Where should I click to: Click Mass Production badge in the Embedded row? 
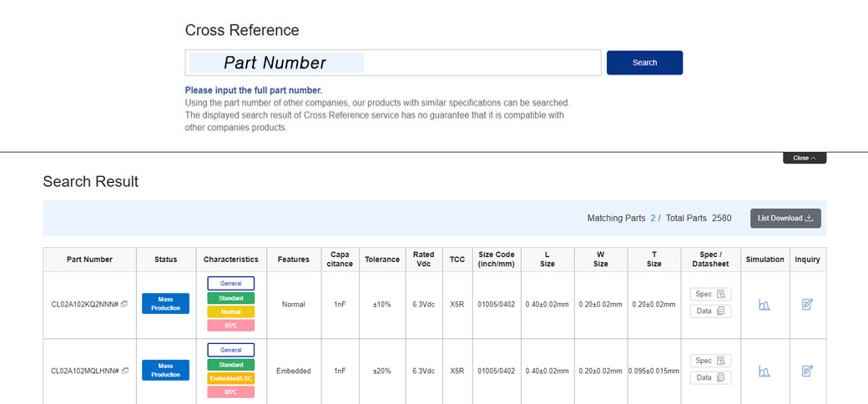pos(165,371)
